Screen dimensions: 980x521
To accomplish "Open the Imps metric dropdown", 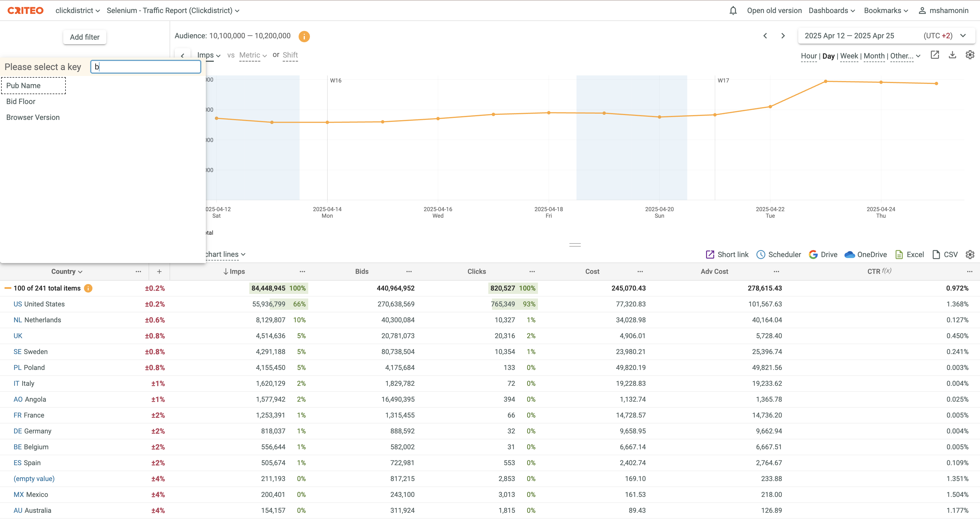I will [x=208, y=55].
